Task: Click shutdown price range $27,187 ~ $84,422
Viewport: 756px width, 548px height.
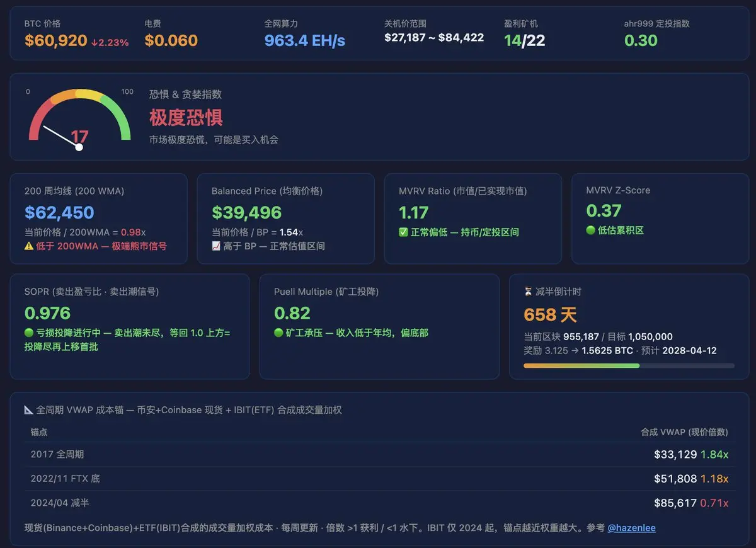Action: coord(434,38)
